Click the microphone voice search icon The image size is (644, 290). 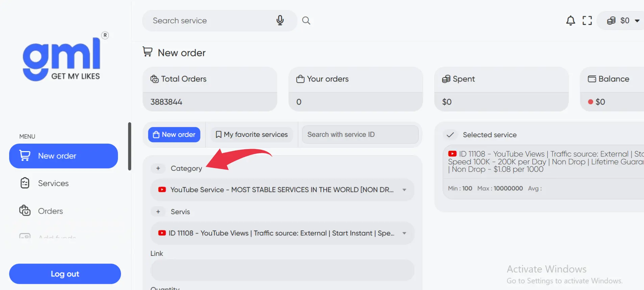point(280,21)
